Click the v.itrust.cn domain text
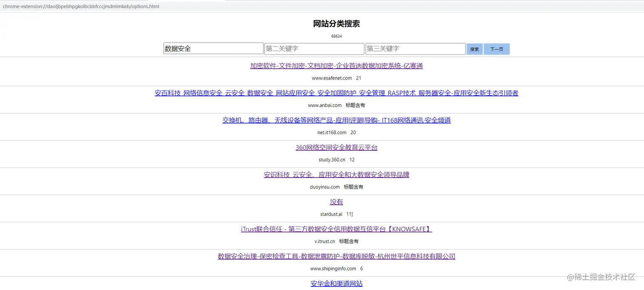Image resolution: width=644 pixels, height=290 pixels. tap(325, 242)
